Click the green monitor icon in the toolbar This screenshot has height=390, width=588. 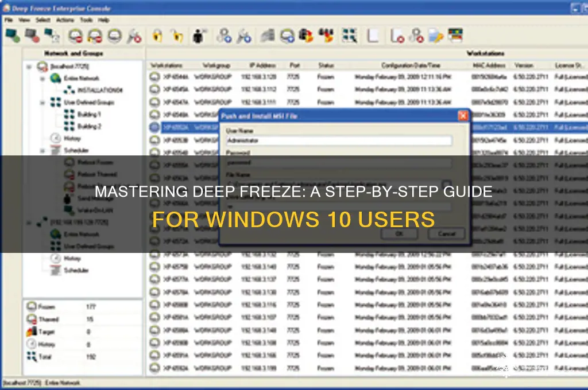[13, 36]
